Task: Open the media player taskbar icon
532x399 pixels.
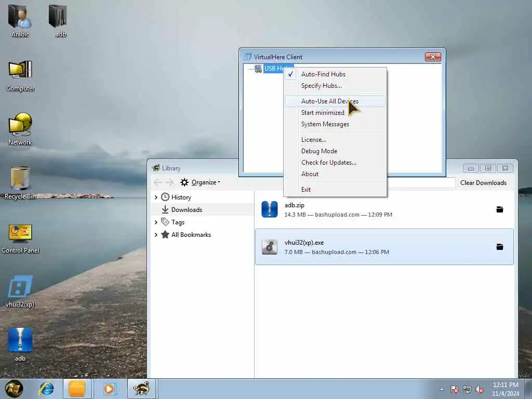Action: click(x=109, y=389)
